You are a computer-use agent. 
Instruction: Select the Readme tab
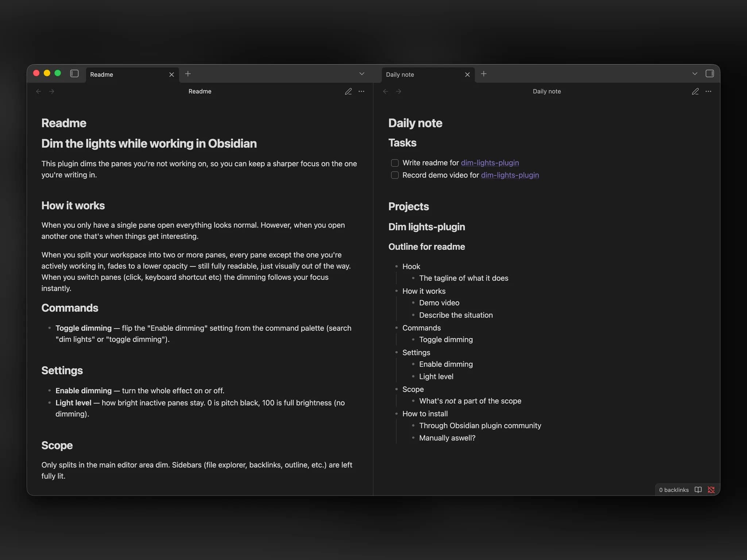tap(132, 74)
